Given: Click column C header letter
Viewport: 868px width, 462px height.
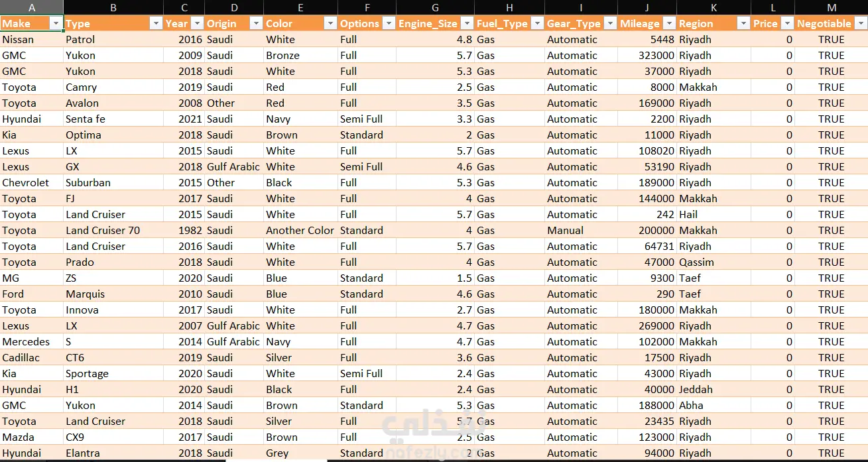Looking at the screenshot, I should pyautogui.click(x=184, y=7).
